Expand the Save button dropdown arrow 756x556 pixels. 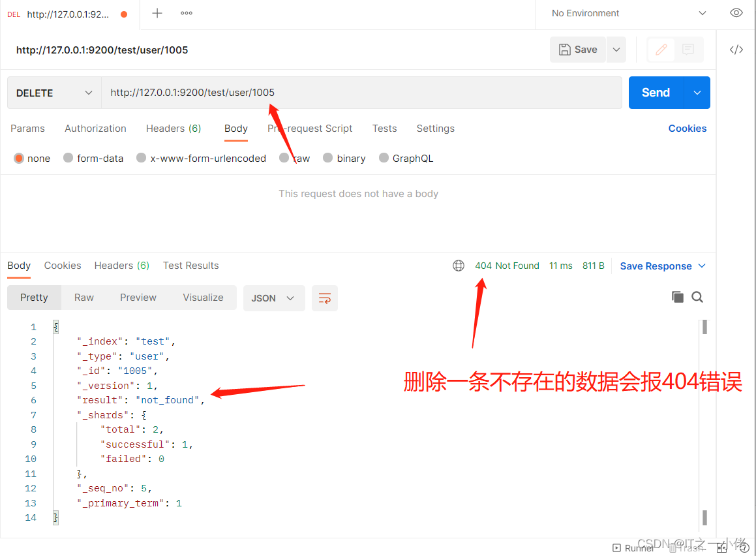point(616,50)
